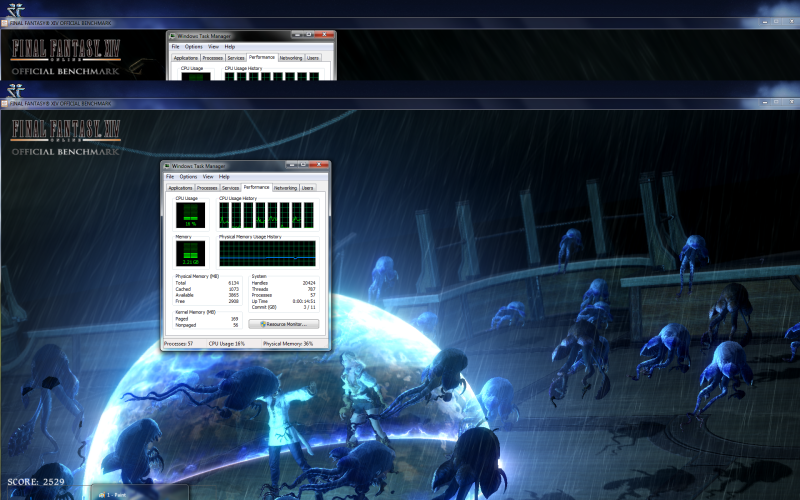Minimize the lower Task Manager window
The height and width of the screenshot is (500, 800).
291,164
